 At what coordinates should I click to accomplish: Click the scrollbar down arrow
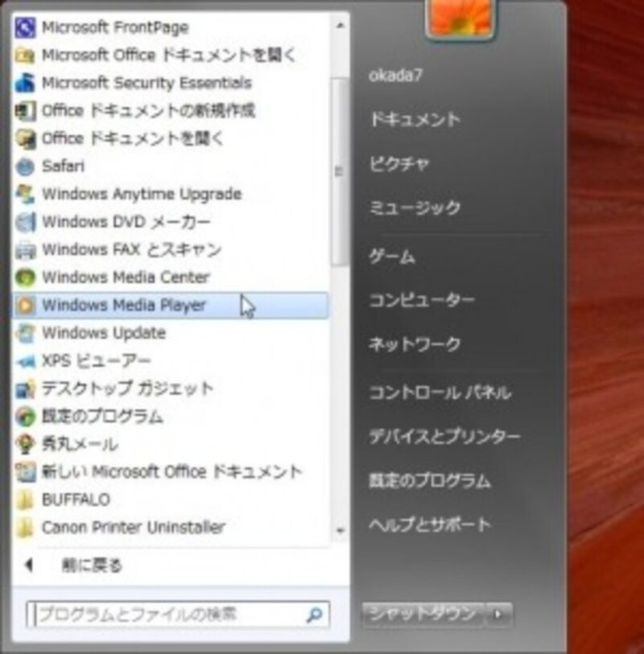coord(340,531)
